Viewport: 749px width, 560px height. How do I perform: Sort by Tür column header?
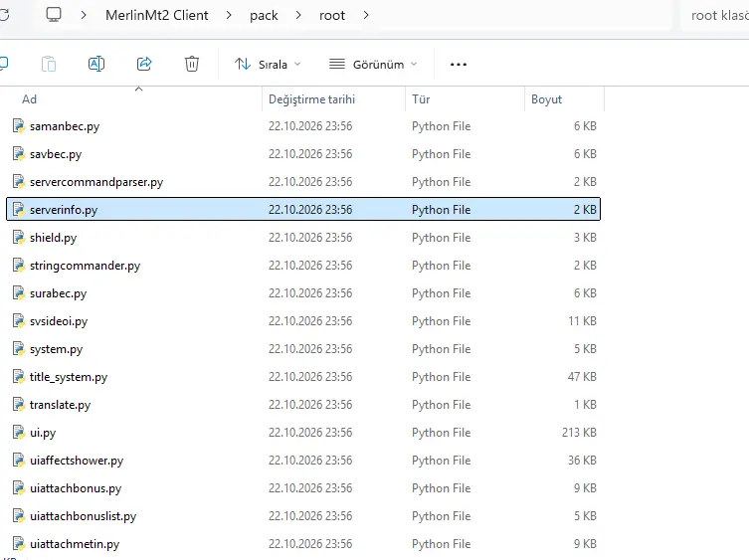point(465,99)
